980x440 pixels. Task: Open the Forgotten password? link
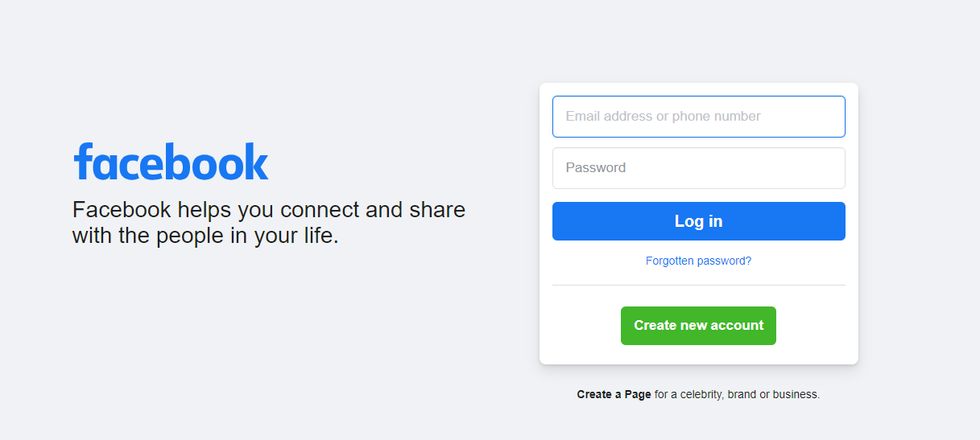(x=698, y=261)
